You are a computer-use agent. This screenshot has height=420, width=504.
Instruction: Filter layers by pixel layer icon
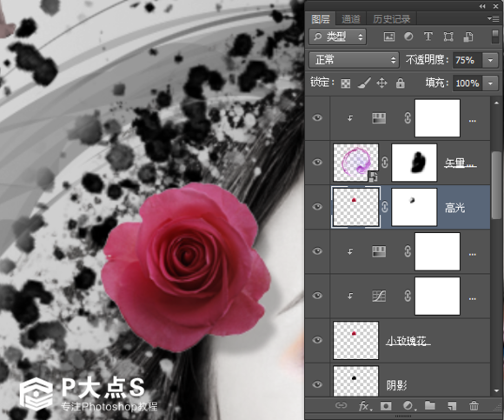[389, 37]
